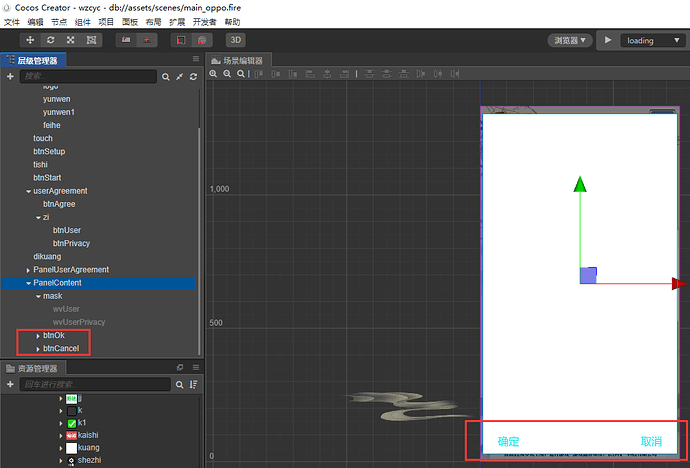
Task: Add asset with assets panel plus button
Action: coord(10,384)
